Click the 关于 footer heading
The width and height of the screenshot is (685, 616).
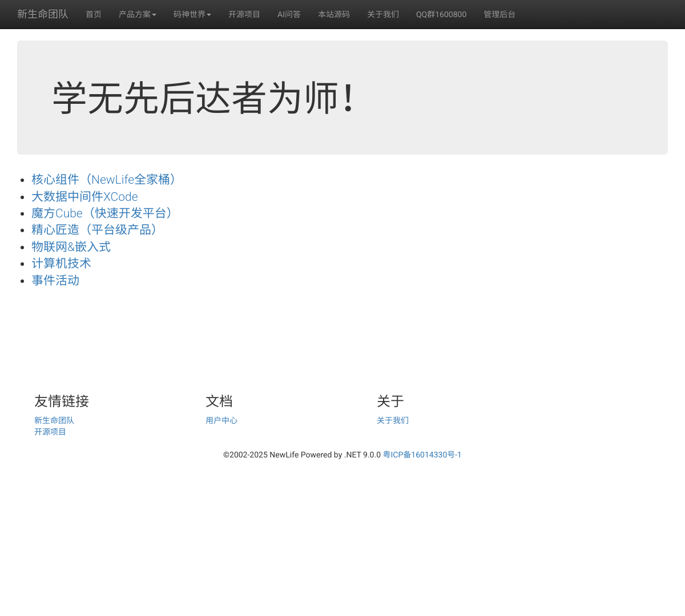click(x=390, y=402)
